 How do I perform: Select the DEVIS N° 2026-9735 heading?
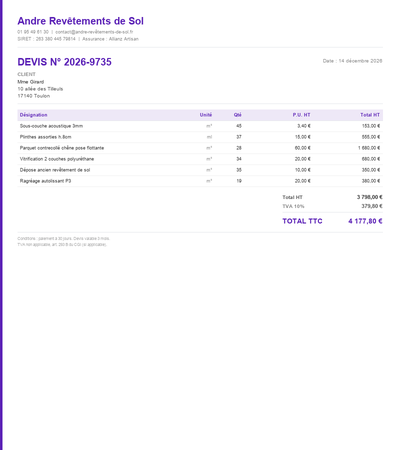64,62
